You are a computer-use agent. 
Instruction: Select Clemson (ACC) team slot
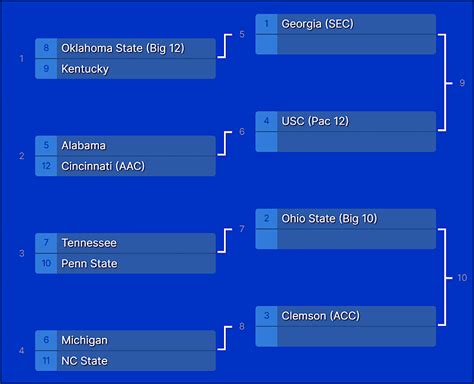click(346, 316)
